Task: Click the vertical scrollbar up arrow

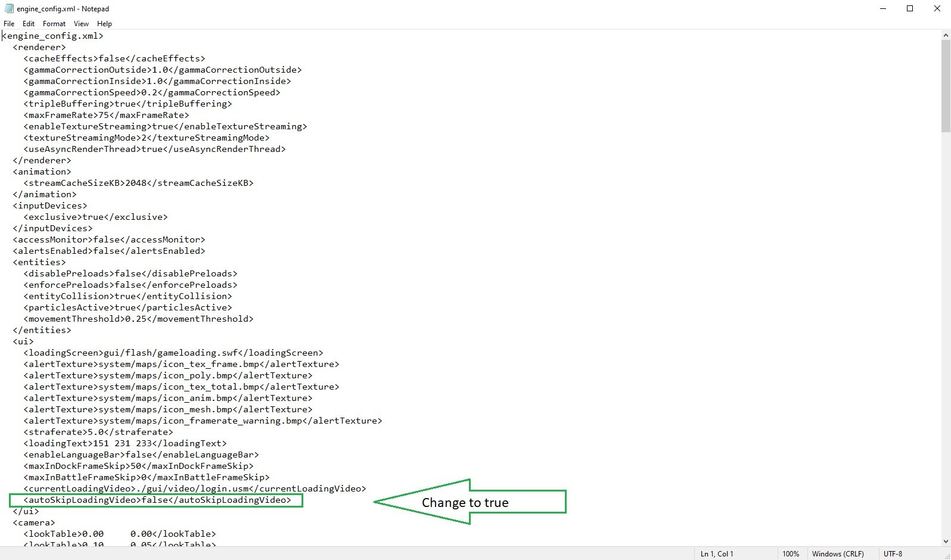Action: [946, 35]
